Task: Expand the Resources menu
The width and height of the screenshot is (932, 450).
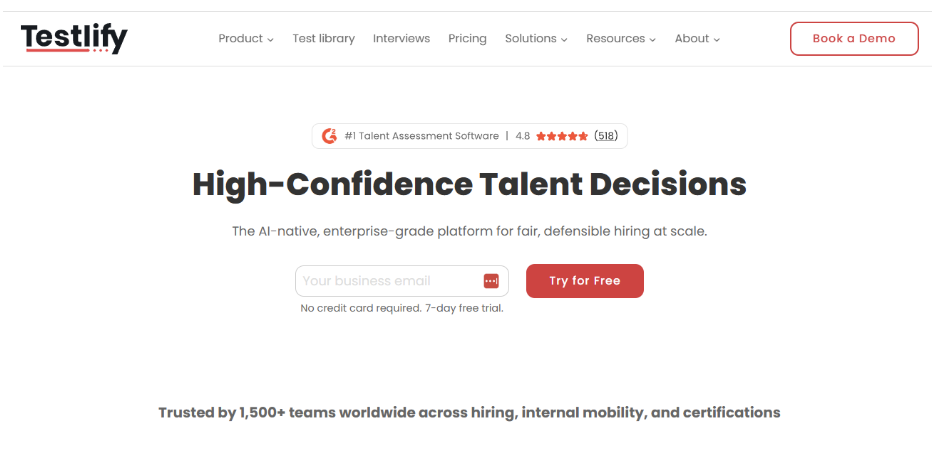Action: (621, 39)
